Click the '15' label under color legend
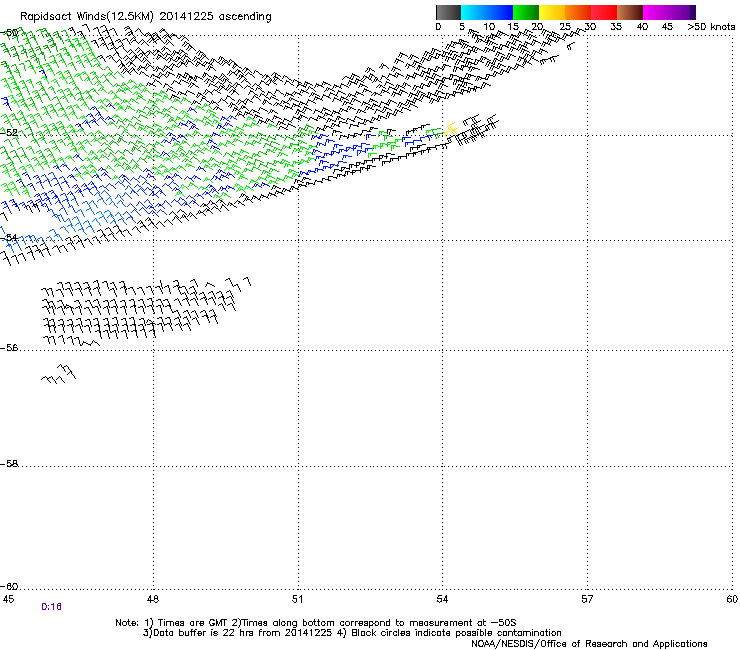 [513, 26]
